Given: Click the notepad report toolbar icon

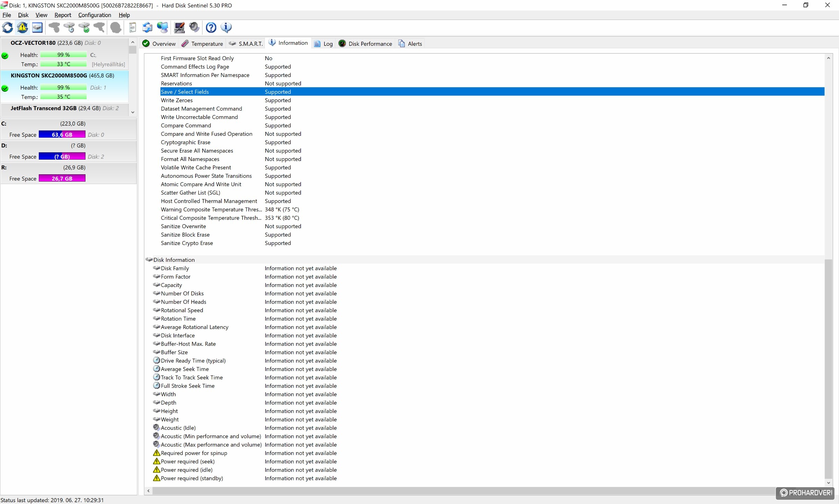Looking at the screenshot, I should (x=132, y=27).
